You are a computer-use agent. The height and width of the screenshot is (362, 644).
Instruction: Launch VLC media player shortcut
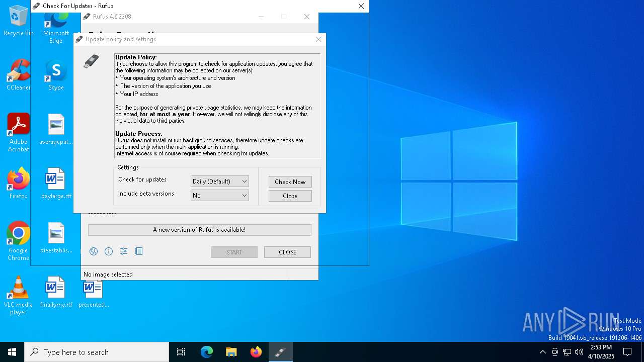19,296
